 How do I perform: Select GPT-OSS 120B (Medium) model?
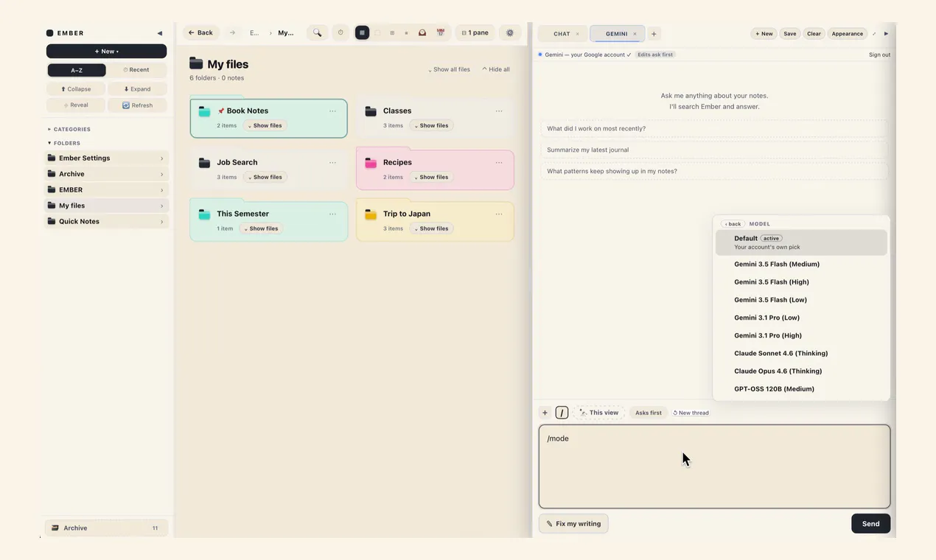[x=801, y=388]
